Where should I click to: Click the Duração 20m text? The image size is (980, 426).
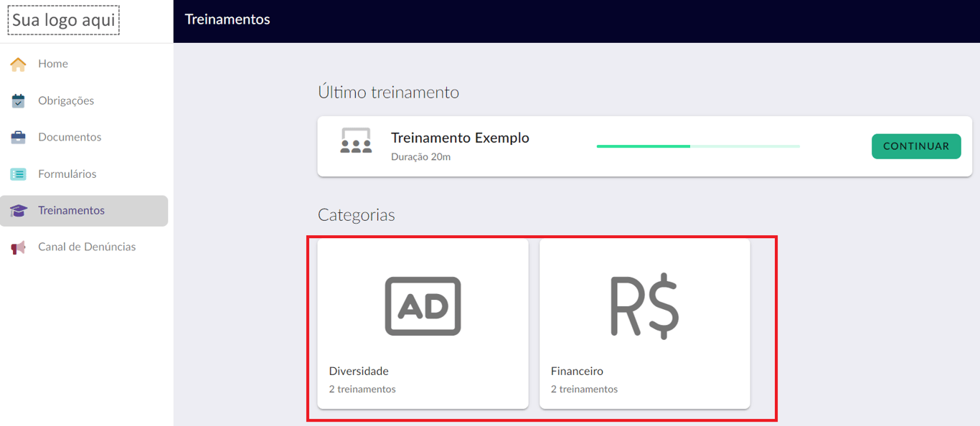420,156
